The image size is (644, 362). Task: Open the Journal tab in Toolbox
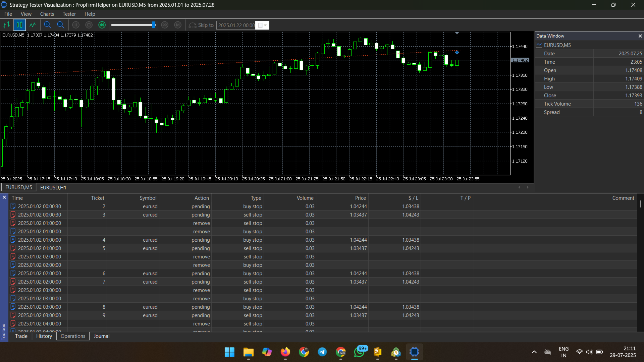102,336
